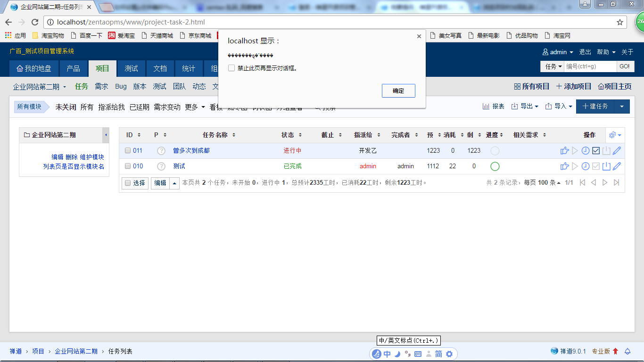Click the priority question-mark icon of task 010
Viewport: 644px width, 362px height.
(161, 166)
